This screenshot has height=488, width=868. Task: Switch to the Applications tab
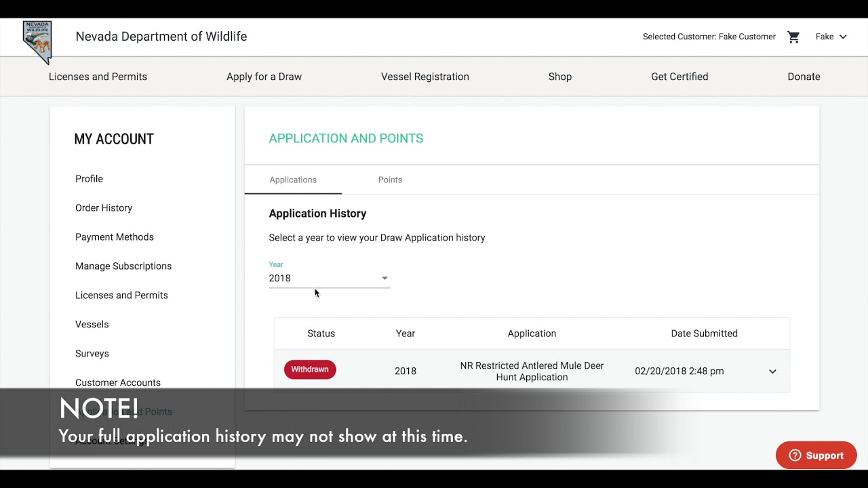coord(293,180)
